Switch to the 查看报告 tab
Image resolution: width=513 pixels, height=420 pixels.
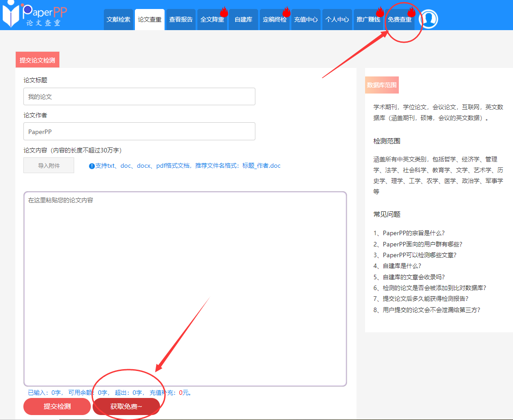[x=181, y=20]
